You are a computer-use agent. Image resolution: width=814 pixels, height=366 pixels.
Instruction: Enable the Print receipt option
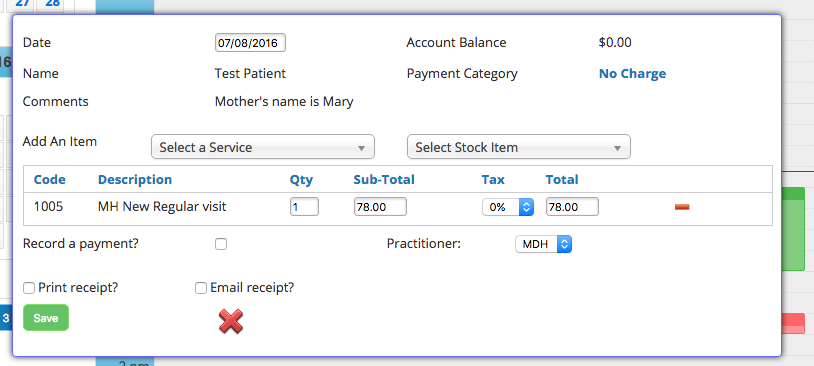(x=29, y=288)
